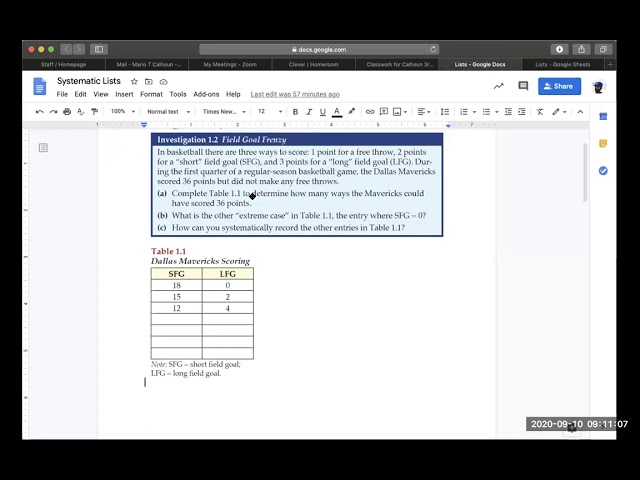This screenshot has height=480, width=640.
Task: Open the highlight color tool
Action: tap(351, 111)
